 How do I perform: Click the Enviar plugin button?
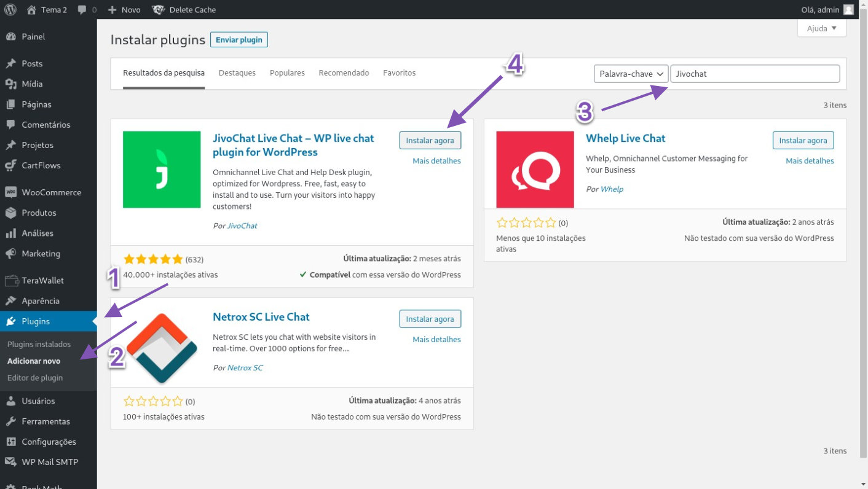point(239,40)
